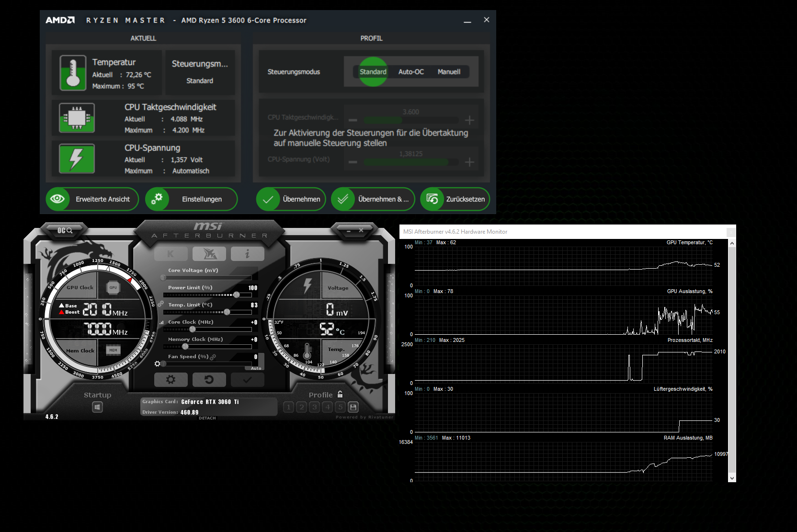Select Afterburner profile slot 3
The image size is (797, 532).
coord(314,407)
